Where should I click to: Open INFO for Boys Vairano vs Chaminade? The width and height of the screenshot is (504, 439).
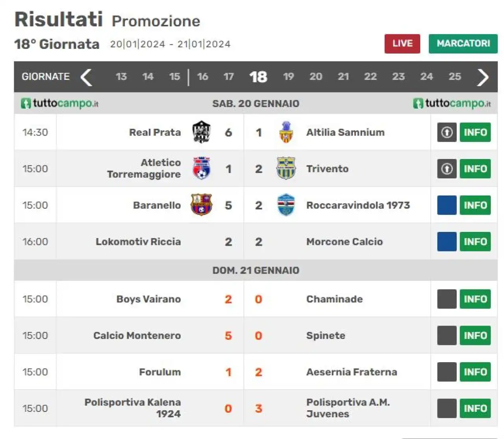pos(475,299)
